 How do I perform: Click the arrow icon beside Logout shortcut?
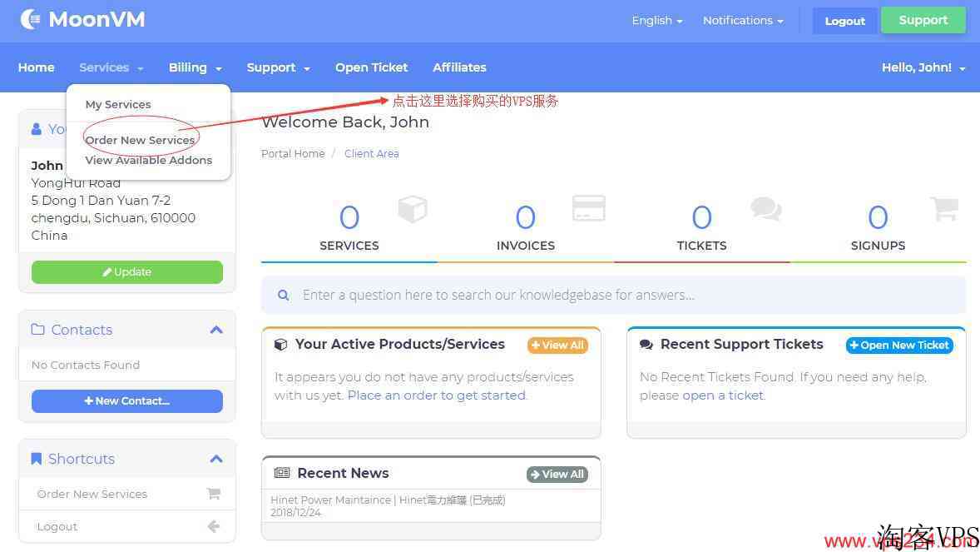coord(214,526)
